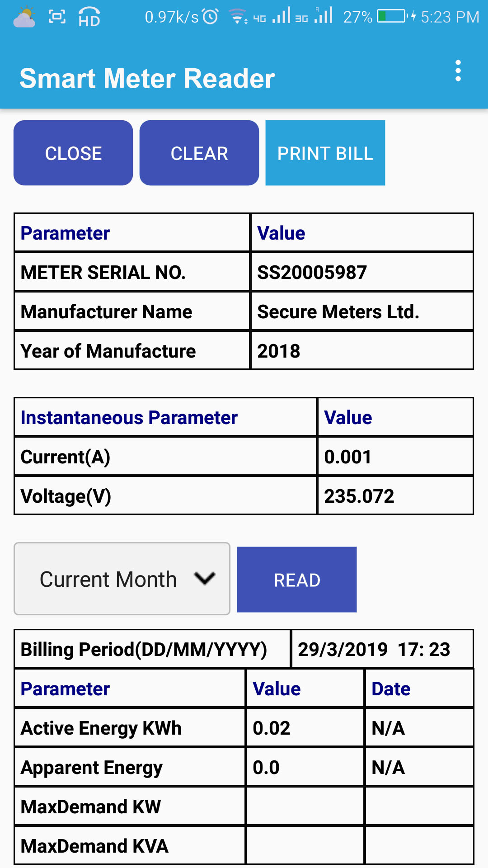This screenshot has height=868, width=488.
Task: Open the three-dot overflow menu
Action: point(458,71)
